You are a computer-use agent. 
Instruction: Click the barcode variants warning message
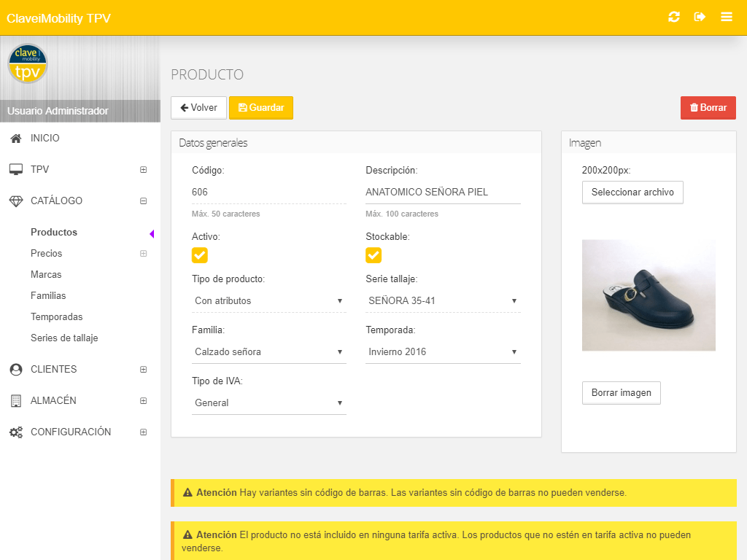click(454, 493)
